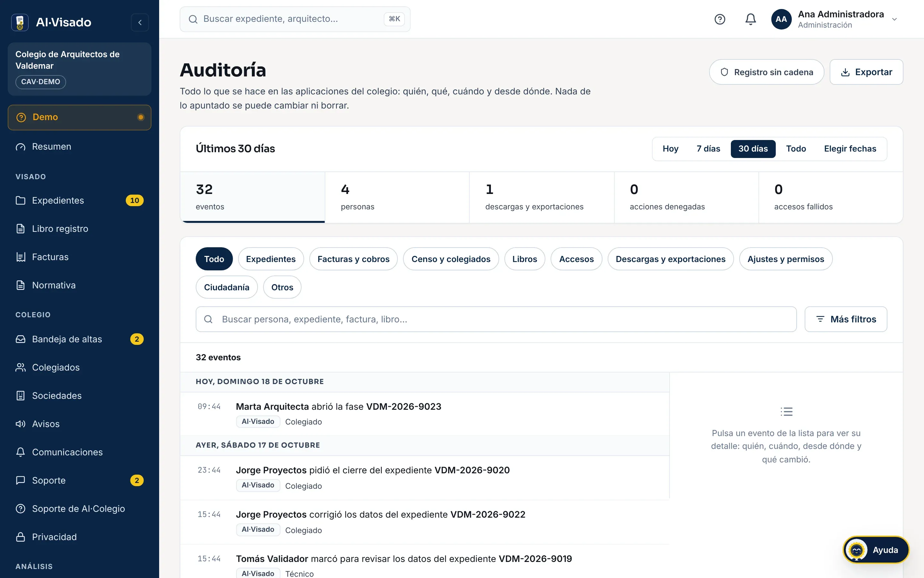The width and height of the screenshot is (924, 578).
Task: Filter by Expedientes category chip
Action: click(271, 259)
